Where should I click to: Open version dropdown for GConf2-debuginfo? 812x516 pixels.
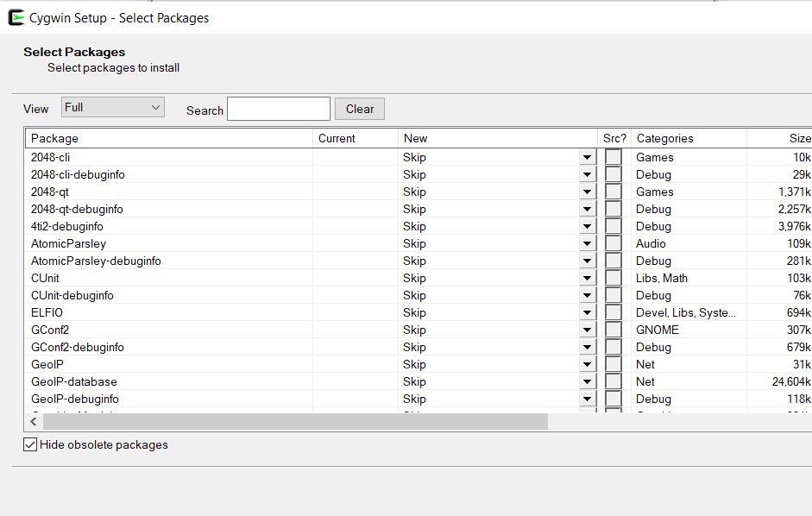click(588, 347)
